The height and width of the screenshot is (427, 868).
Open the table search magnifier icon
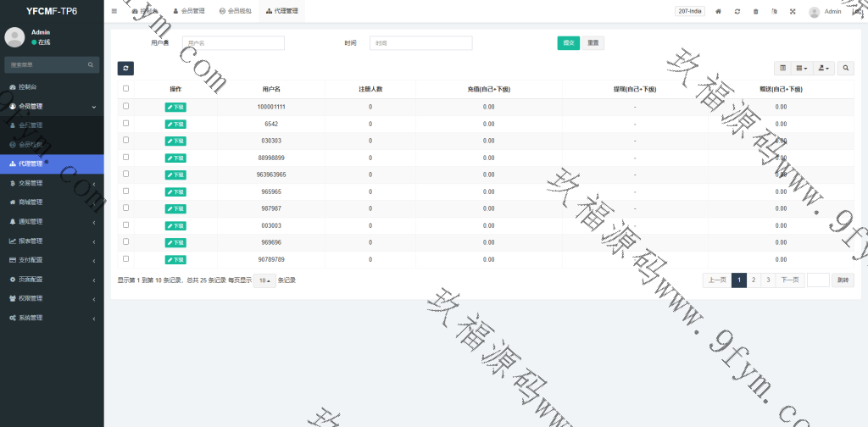point(846,68)
